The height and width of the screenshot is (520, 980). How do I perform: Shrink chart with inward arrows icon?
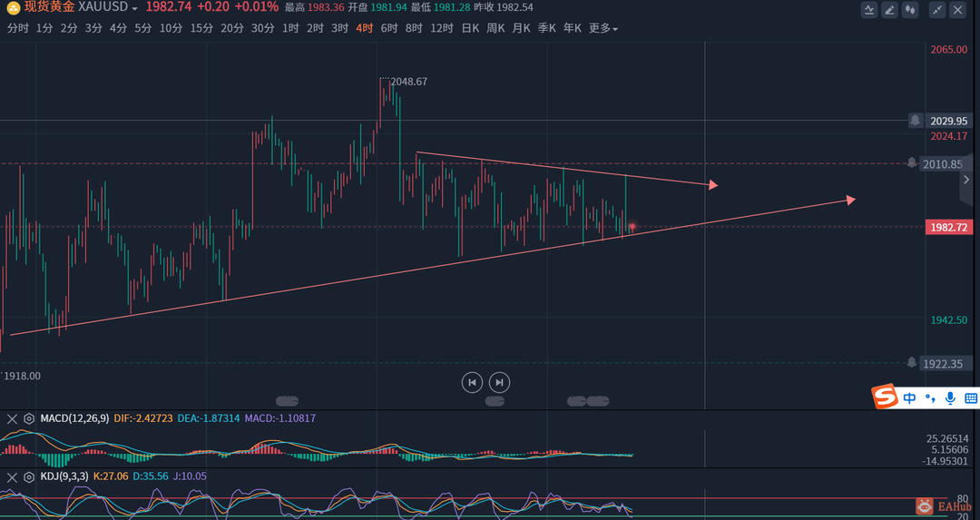click(936, 9)
